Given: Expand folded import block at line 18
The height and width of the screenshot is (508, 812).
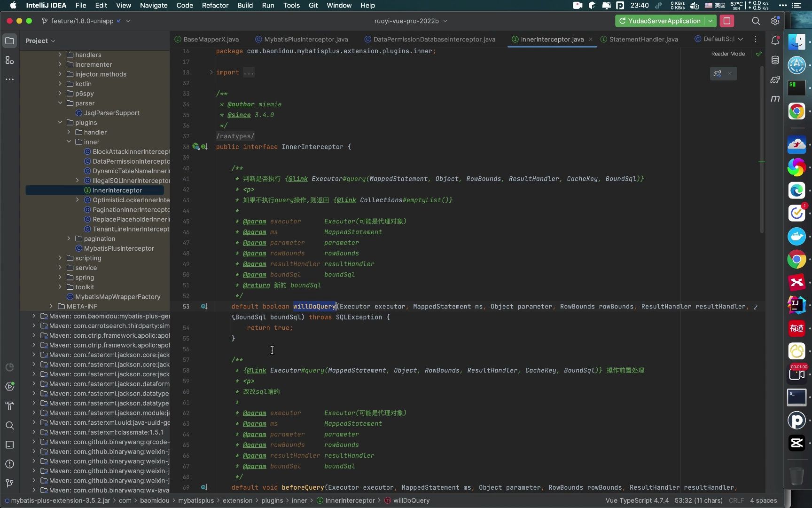Looking at the screenshot, I should (x=211, y=72).
